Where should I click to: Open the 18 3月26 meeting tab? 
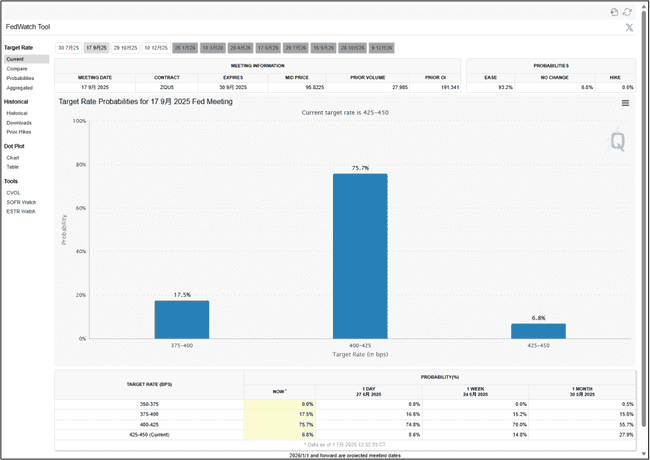(x=213, y=48)
